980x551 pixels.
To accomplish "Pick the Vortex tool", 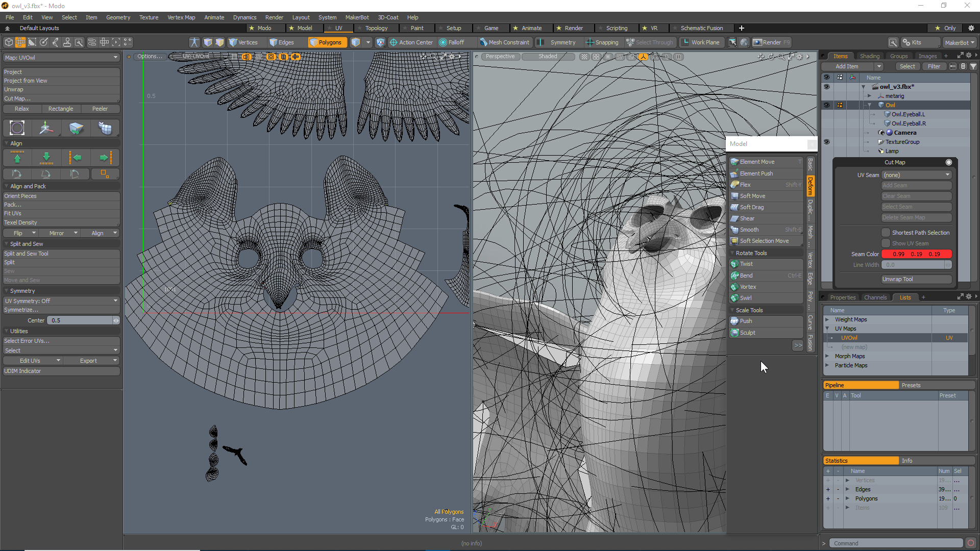I will [766, 287].
